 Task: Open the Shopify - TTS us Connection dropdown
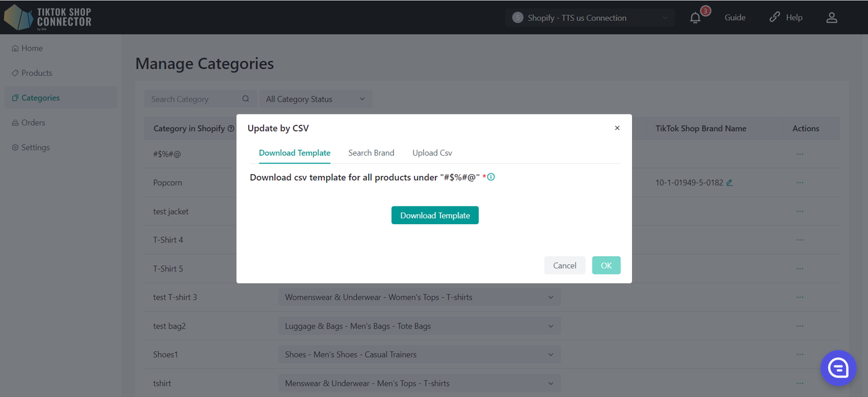[x=590, y=18]
